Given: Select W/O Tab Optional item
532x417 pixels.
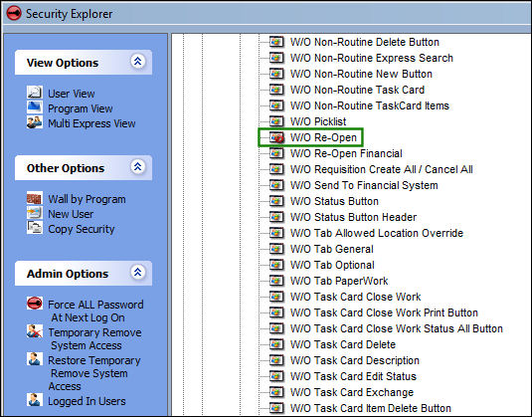Looking at the screenshot, I should pos(332,265).
